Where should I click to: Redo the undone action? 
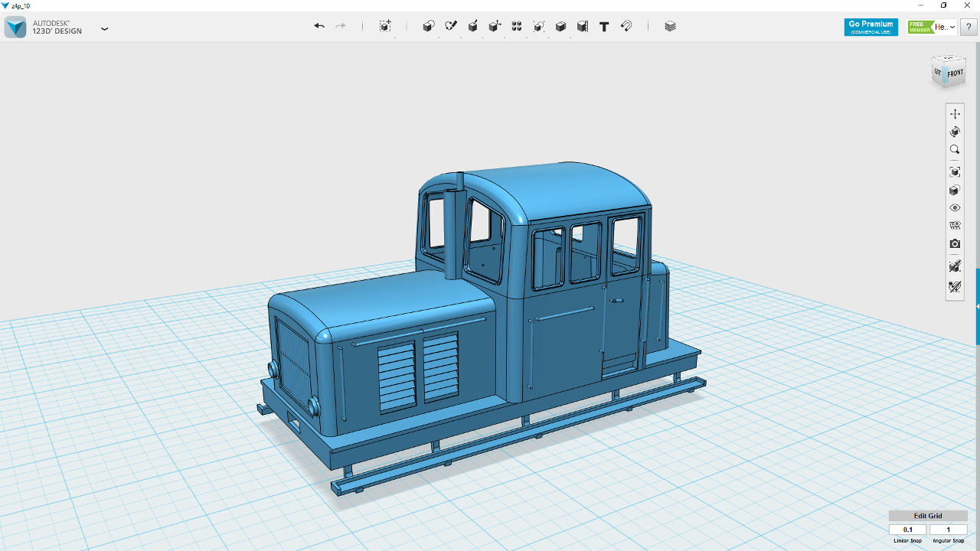341,26
